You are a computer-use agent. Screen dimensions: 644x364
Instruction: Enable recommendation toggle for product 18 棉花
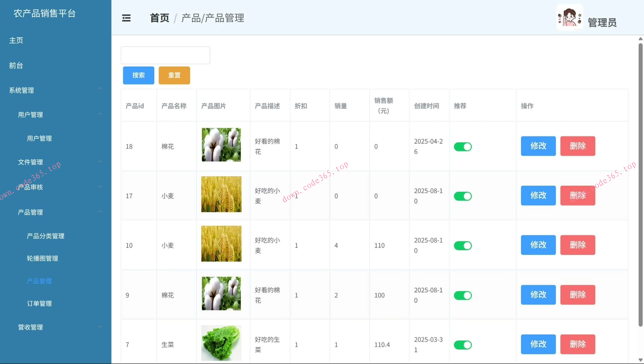(463, 146)
